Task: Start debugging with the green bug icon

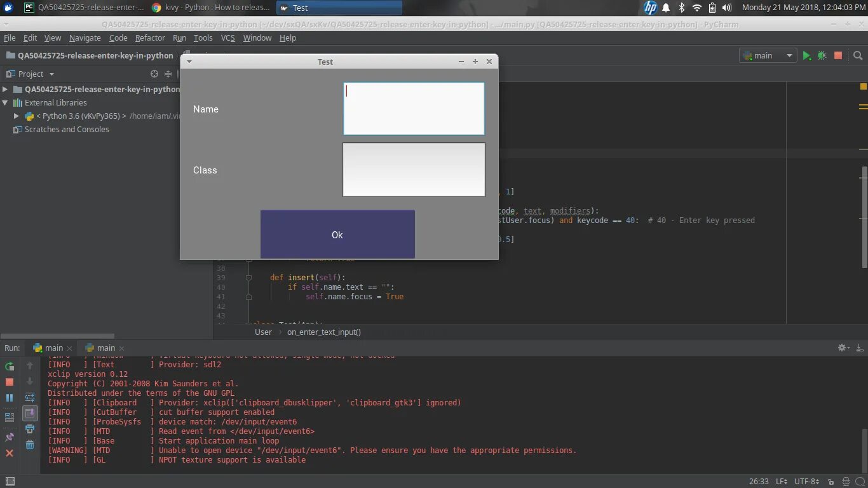Action: 822,56
